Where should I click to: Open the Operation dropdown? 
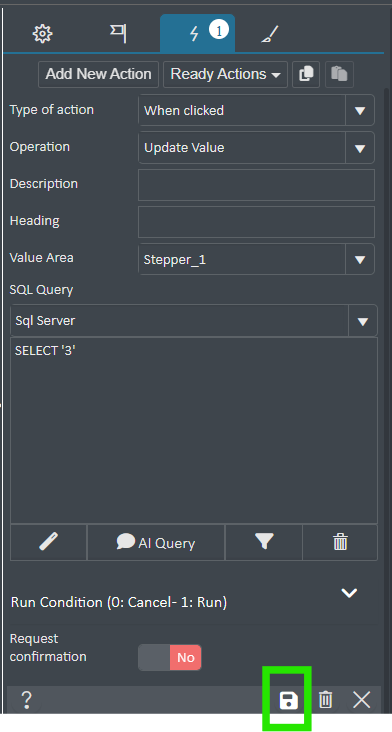point(257,148)
